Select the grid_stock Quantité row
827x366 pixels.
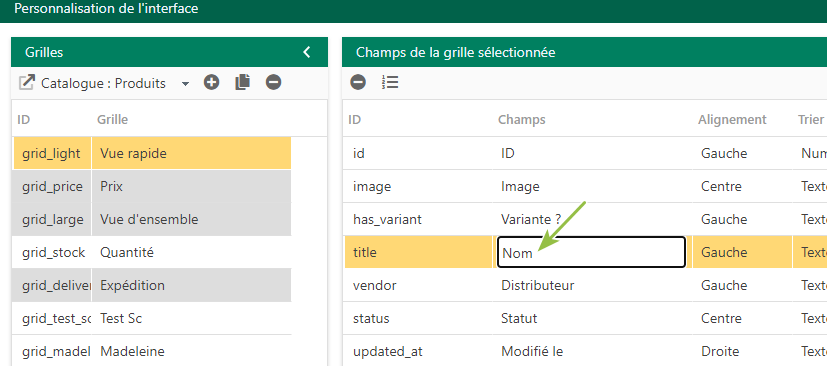coord(151,253)
